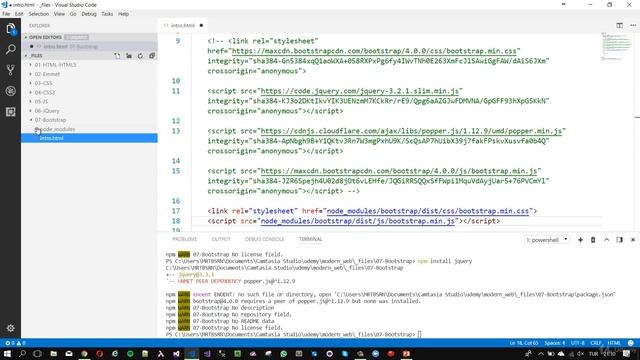This screenshot has height=360, width=640.
Task: Click the unsaved dot on intro.html tab
Action: [201, 25]
